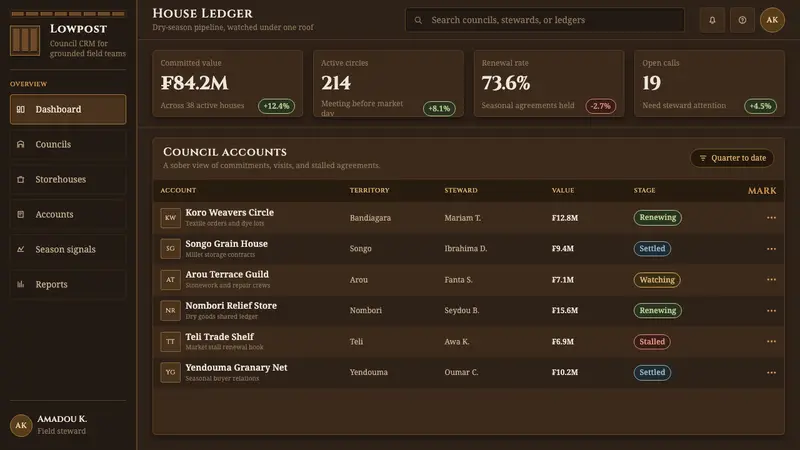Click the SG account badge

pos(170,248)
